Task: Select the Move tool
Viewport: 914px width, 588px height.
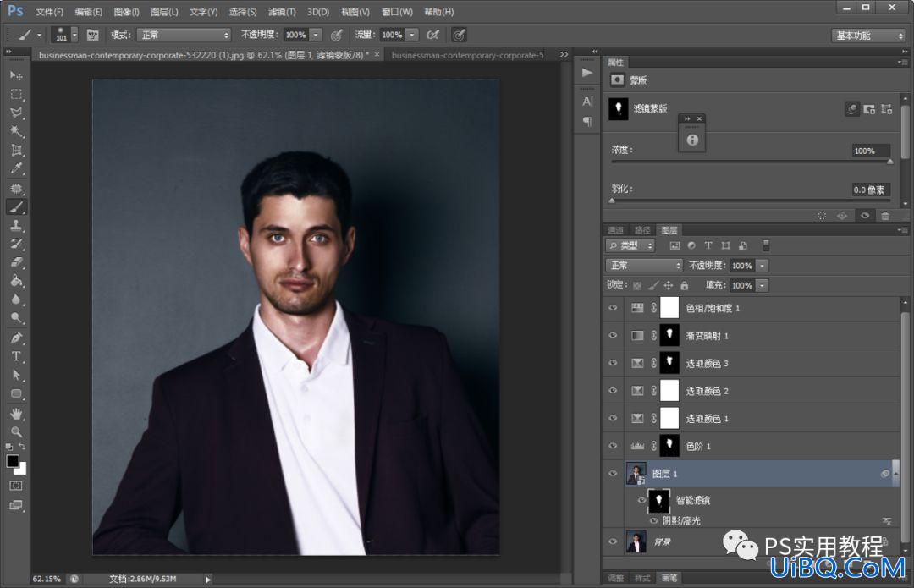Action: pyautogui.click(x=16, y=75)
